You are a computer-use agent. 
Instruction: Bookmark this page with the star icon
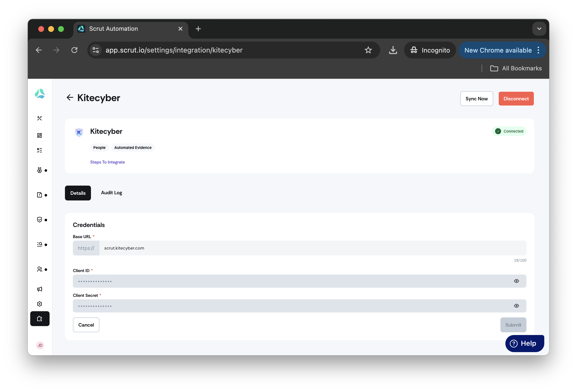[368, 50]
